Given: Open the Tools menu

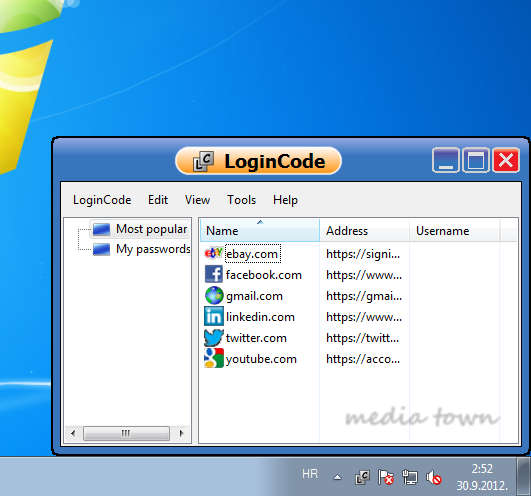Looking at the screenshot, I should 241,200.
